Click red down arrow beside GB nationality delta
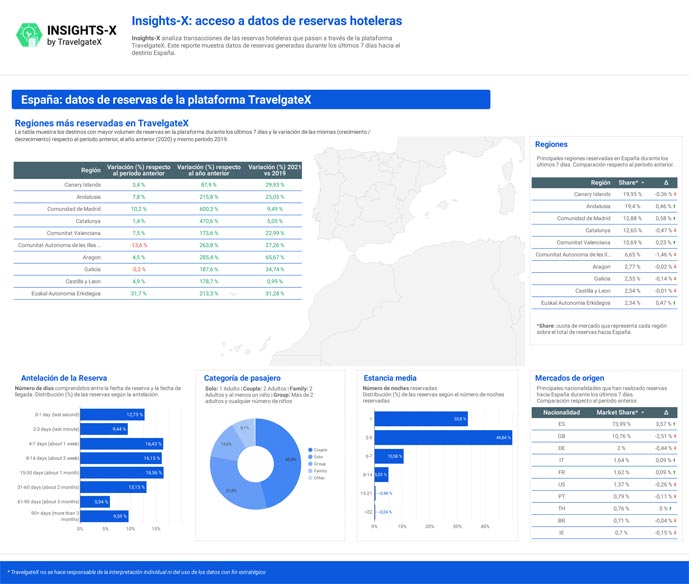This screenshot has height=584, width=689. [675, 436]
